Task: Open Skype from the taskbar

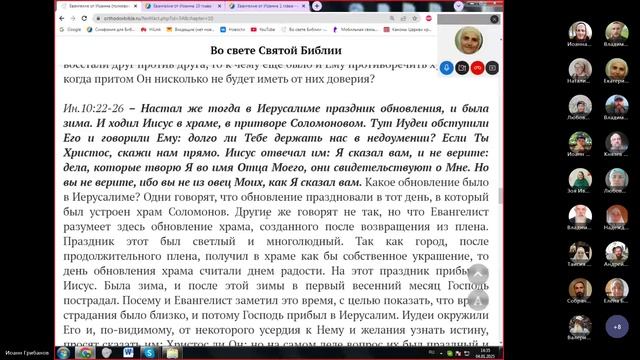Action: click(x=149, y=353)
